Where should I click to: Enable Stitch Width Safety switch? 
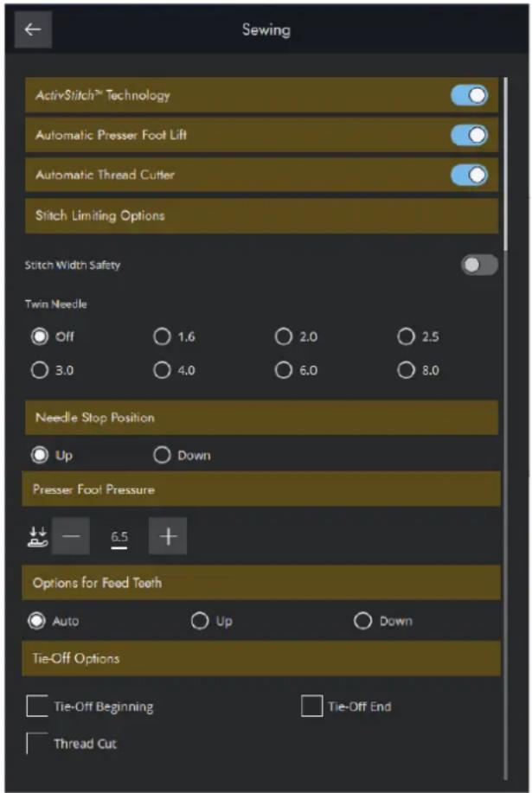[x=479, y=265]
